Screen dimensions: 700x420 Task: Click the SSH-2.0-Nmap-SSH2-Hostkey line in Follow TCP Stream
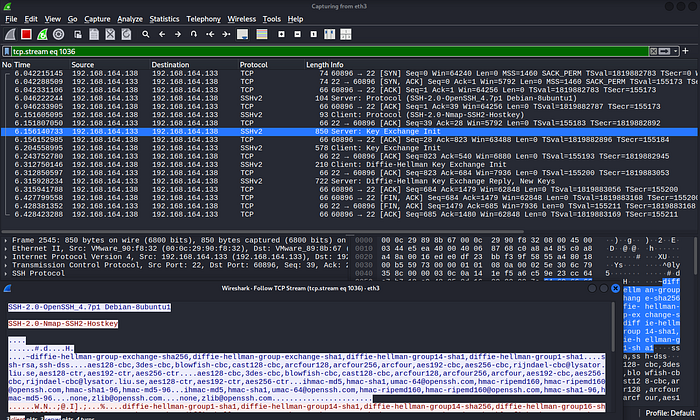(63, 324)
